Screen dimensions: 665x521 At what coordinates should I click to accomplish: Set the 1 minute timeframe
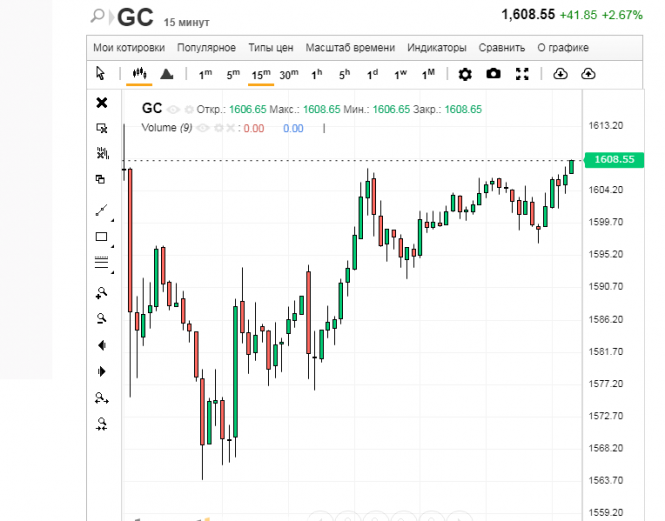[x=205, y=75]
